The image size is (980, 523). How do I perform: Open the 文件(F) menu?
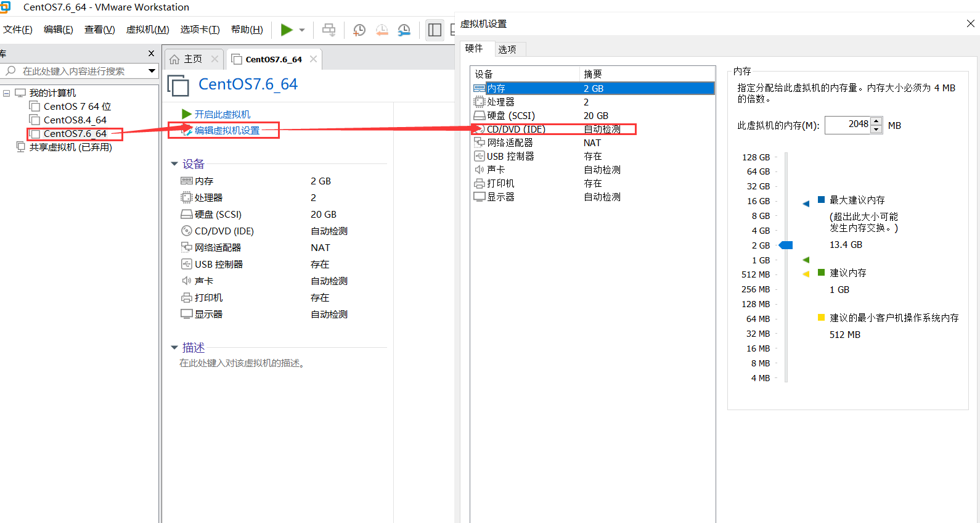[18, 30]
